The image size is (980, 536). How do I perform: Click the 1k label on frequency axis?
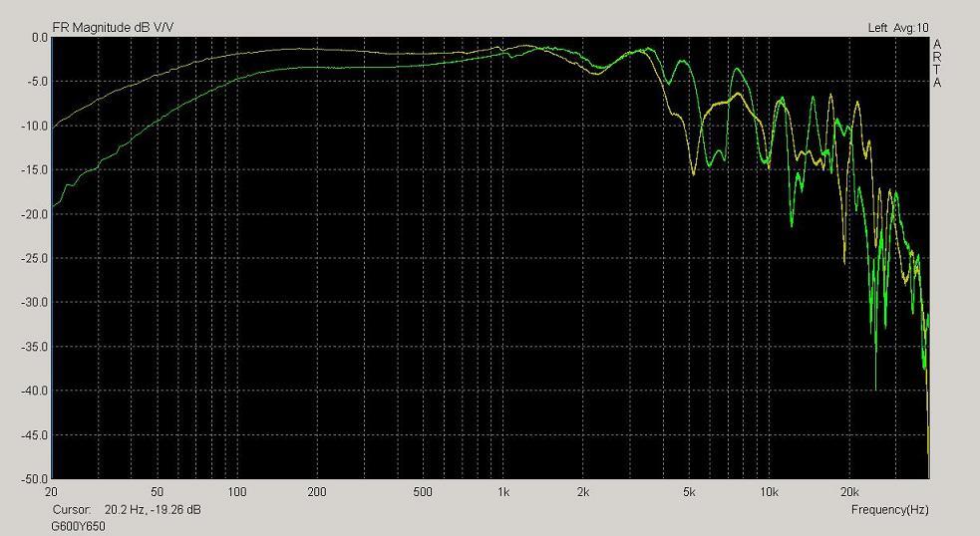(x=503, y=492)
